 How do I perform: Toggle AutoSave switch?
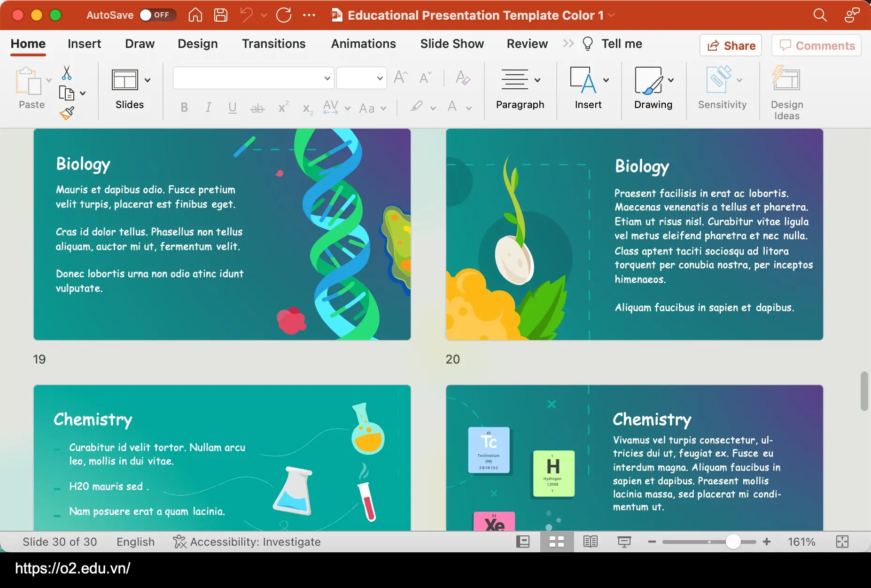[x=157, y=15]
